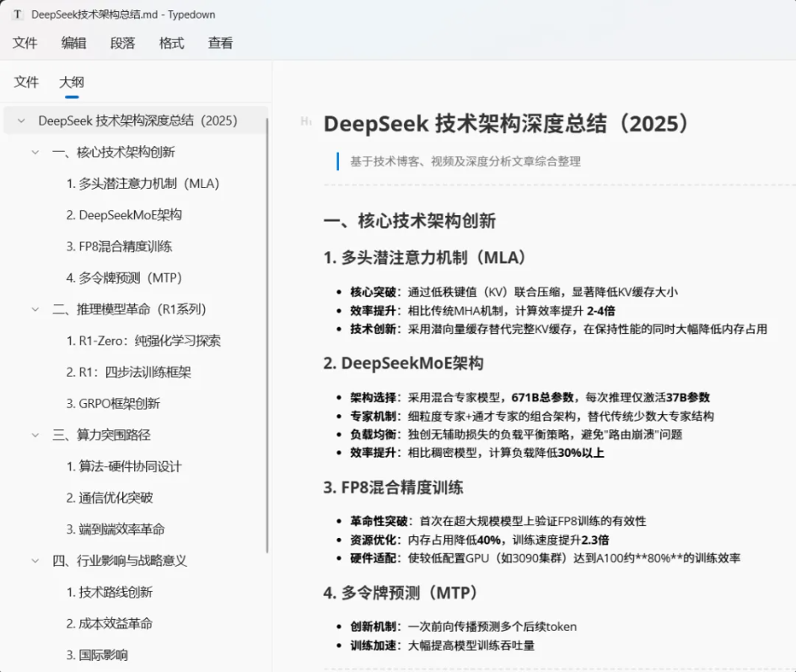796x672 pixels.
Task: Go to outline item 3. FP8混合精度训练
Action: 119,247
